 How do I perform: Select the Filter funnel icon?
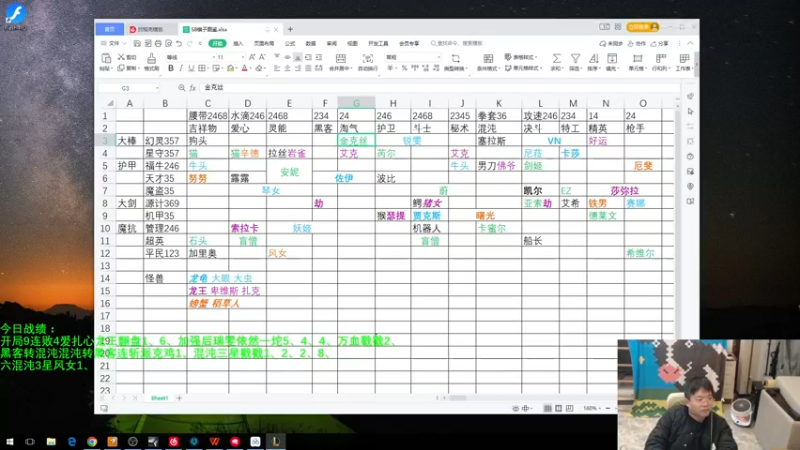click(x=575, y=61)
